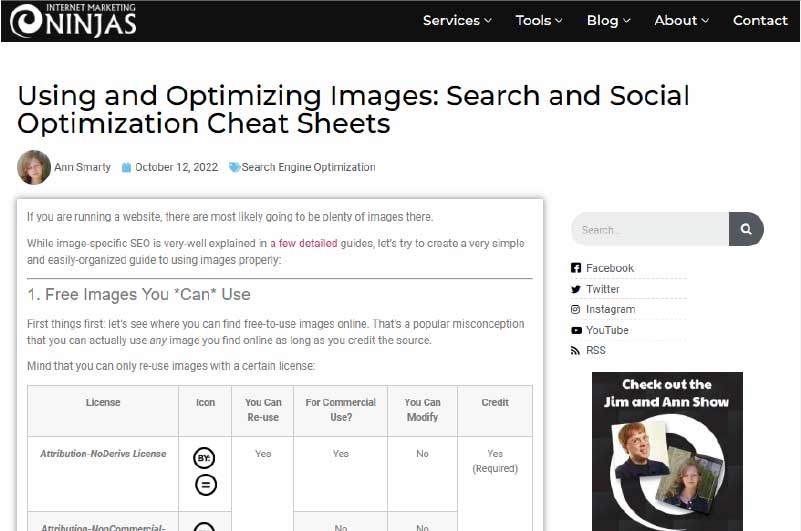
Task: Click the calendar icon next to date
Action: coord(126,167)
